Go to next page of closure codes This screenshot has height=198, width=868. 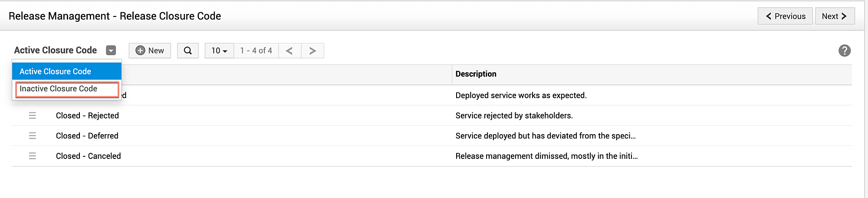click(x=312, y=50)
